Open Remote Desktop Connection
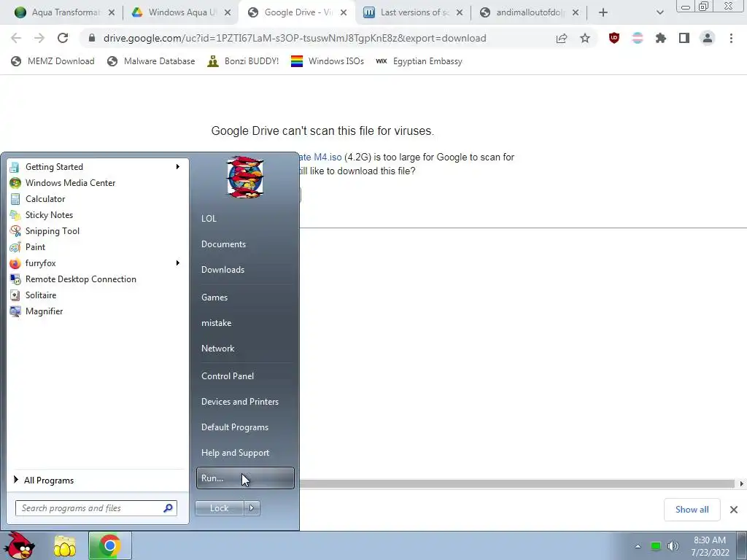 (80, 279)
